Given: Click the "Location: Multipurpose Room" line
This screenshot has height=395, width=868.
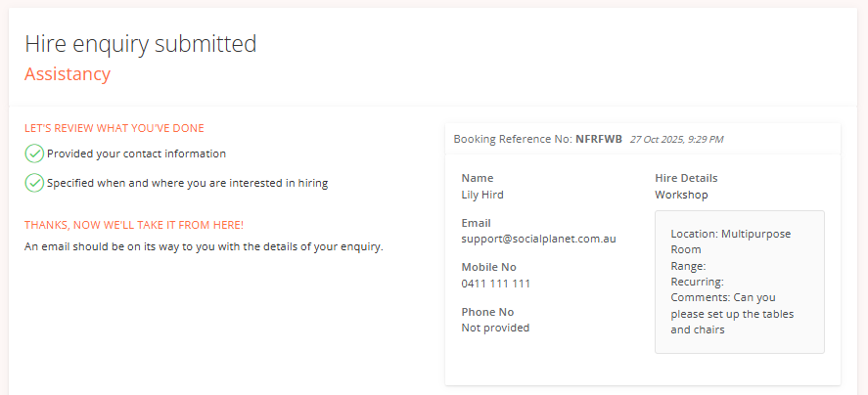Looking at the screenshot, I should click(x=730, y=241).
